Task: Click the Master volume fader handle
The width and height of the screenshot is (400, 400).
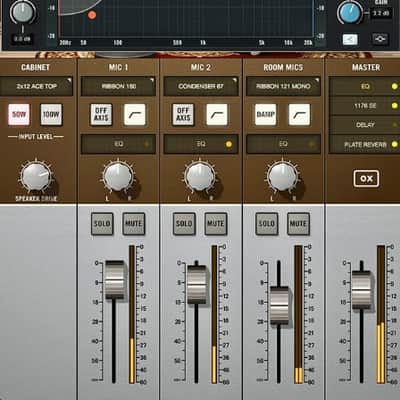Action: point(362,290)
